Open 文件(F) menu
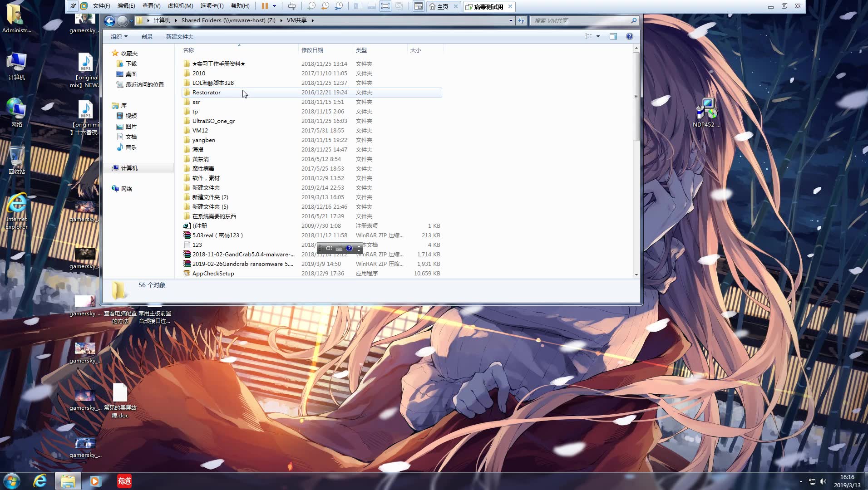Image resolution: width=868 pixels, height=490 pixels. pyautogui.click(x=101, y=6)
